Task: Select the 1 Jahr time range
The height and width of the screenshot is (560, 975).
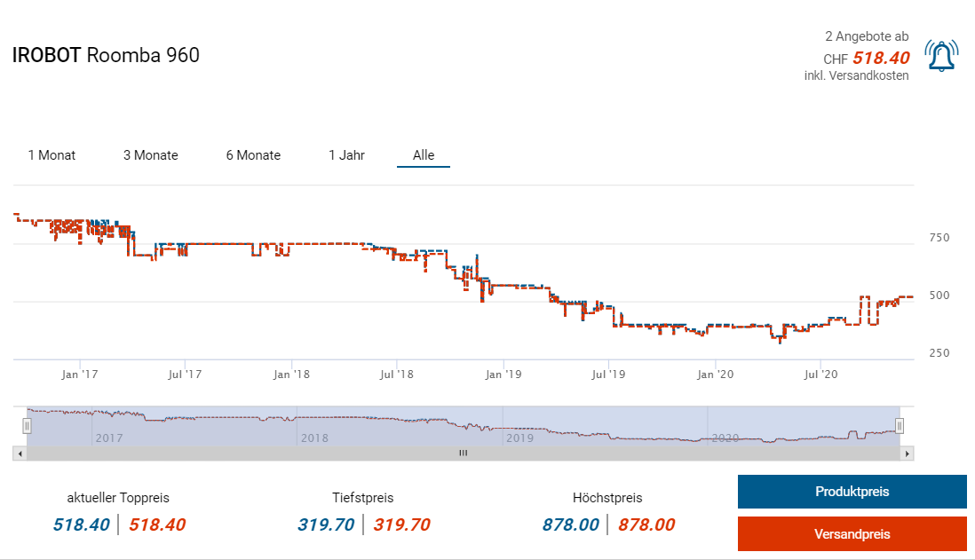Action: [x=346, y=155]
